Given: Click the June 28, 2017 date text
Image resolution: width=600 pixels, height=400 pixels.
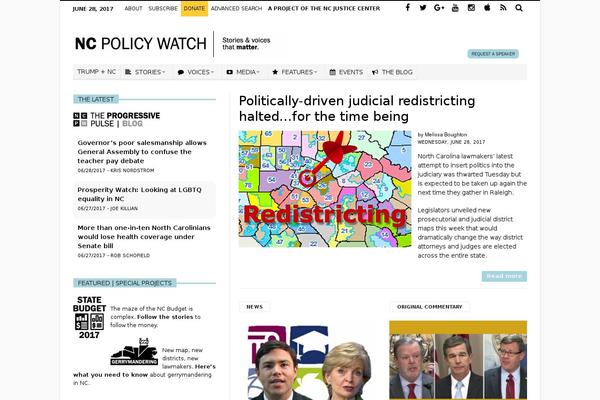Looking at the screenshot, I should 93,9.
